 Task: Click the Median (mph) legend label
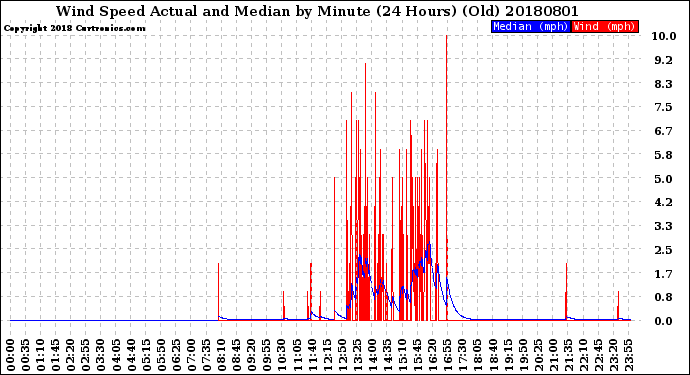531,26
